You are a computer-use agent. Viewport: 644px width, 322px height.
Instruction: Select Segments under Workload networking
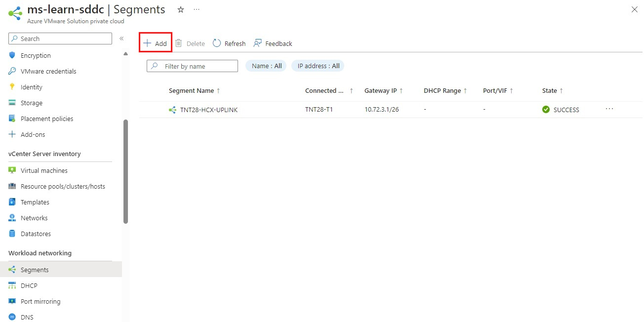coord(35,269)
